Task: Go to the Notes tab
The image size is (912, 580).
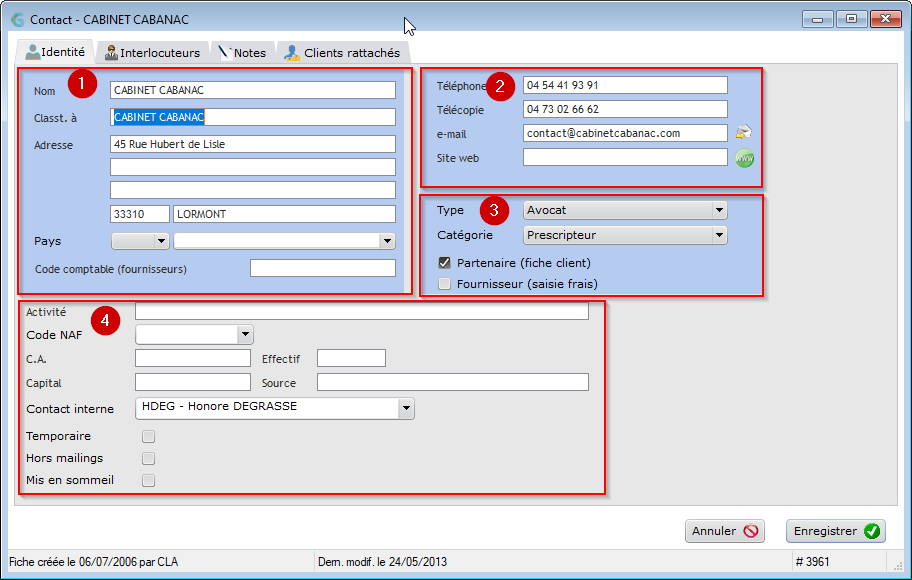Action: pyautogui.click(x=243, y=53)
